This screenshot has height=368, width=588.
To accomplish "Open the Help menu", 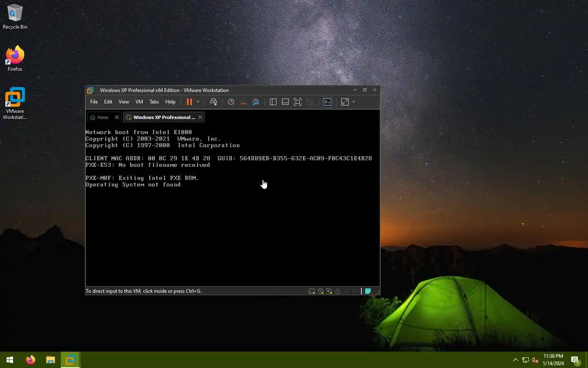I will pos(170,102).
